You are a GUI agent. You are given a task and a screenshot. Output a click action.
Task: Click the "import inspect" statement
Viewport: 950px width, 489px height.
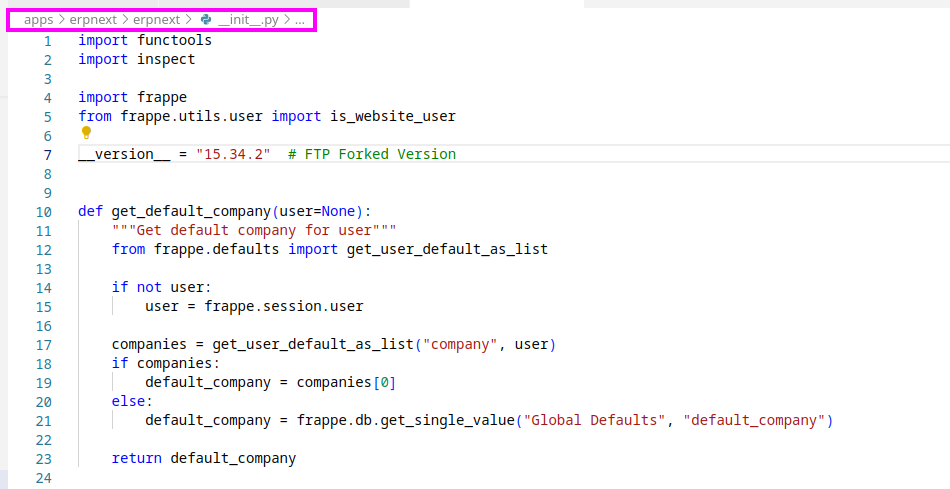137,60
